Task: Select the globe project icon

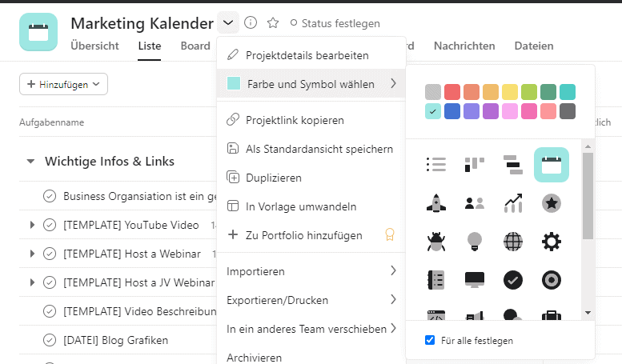Action: (513, 242)
